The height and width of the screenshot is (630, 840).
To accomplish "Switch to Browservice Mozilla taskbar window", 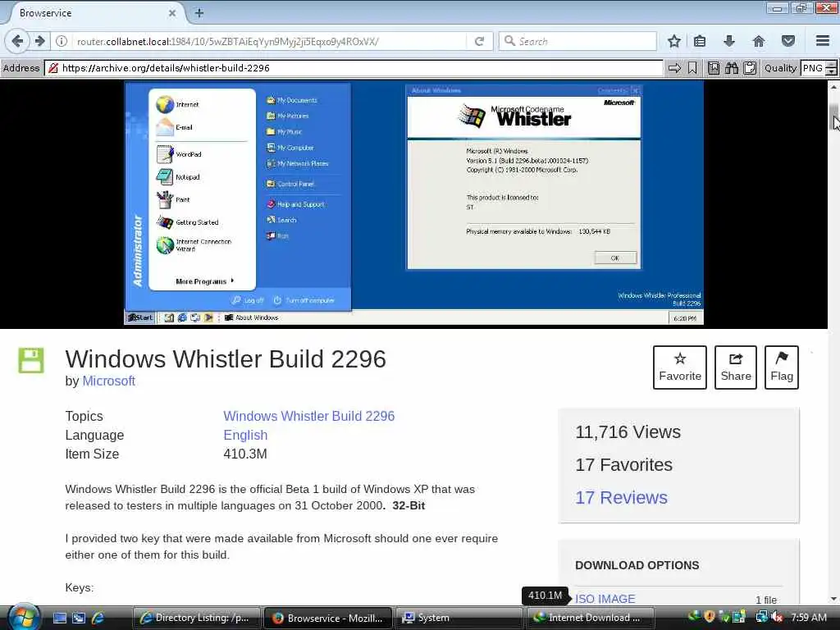I will click(x=328, y=618).
